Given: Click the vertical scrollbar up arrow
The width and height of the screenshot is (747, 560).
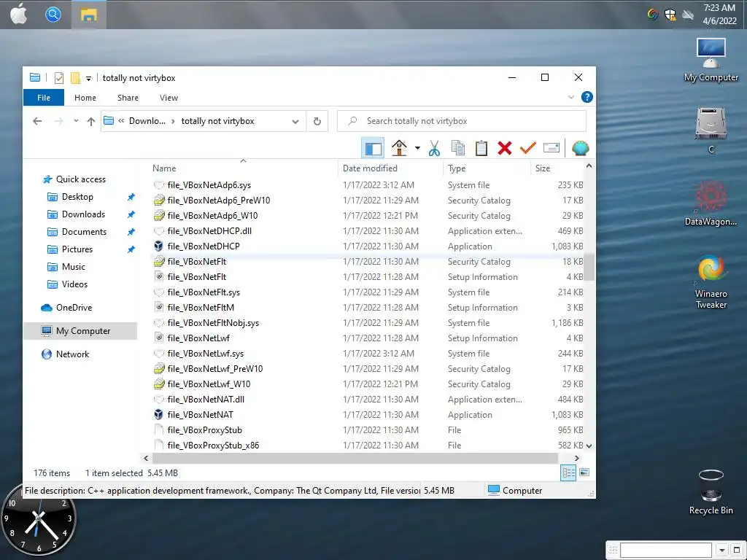Looking at the screenshot, I should (589, 166).
